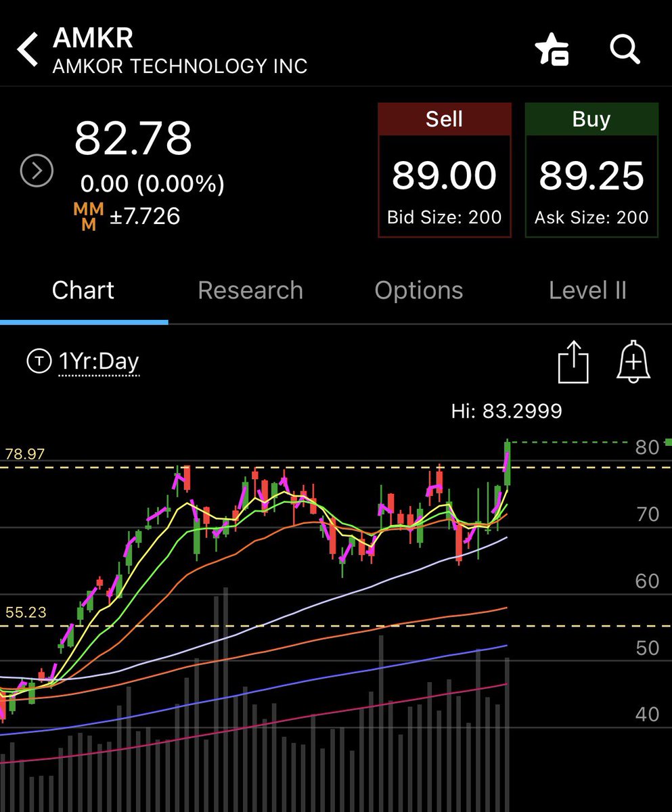
Task: Switch to the Research tab
Action: (x=250, y=290)
